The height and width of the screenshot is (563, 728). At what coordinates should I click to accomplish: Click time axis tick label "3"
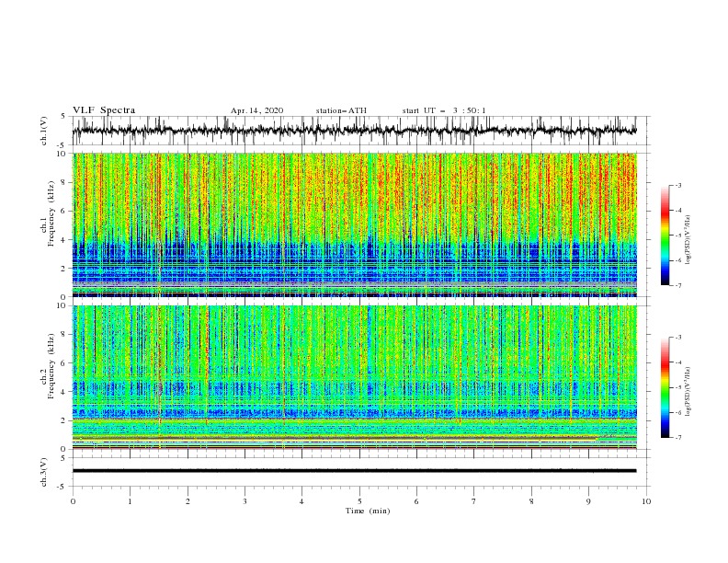pyautogui.click(x=245, y=501)
